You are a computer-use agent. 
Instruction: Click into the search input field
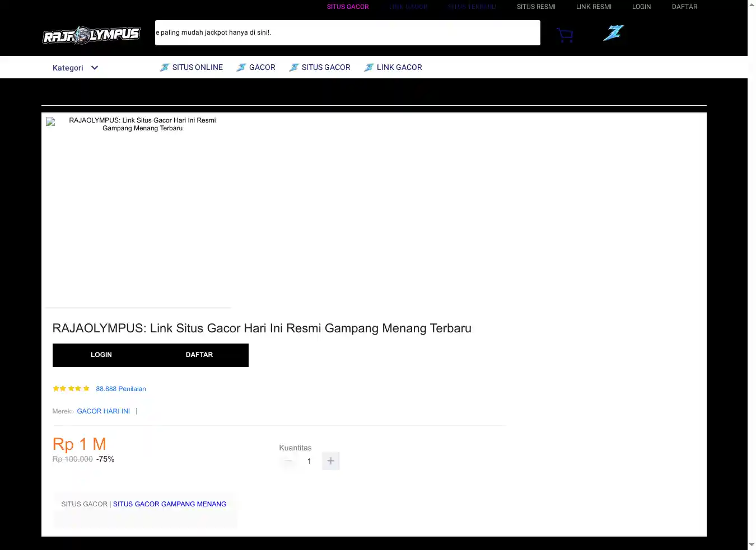tap(347, 32)
